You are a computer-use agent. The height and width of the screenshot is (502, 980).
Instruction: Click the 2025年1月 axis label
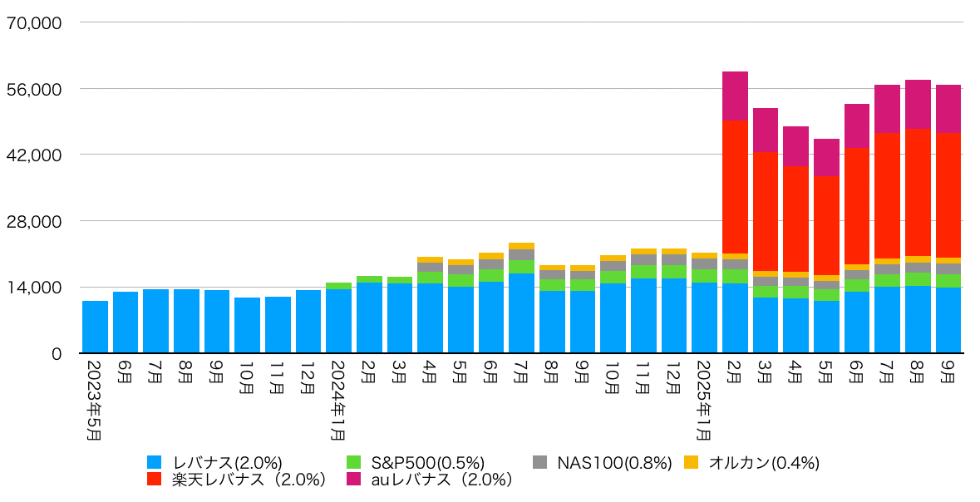(704, 400)
